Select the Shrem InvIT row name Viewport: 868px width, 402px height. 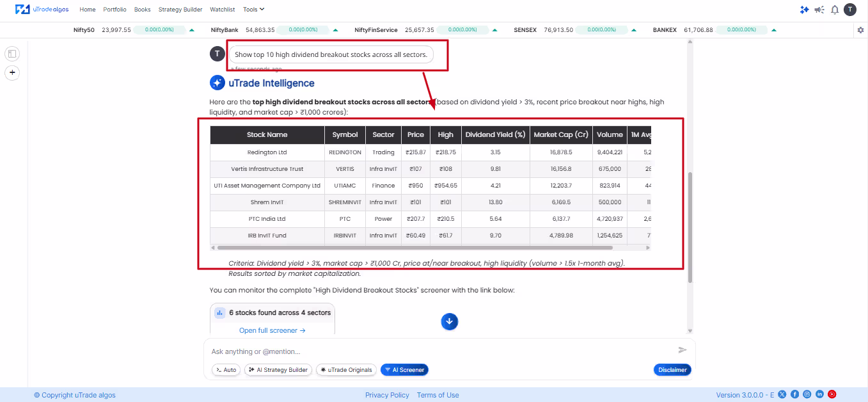tap(267, 202)
